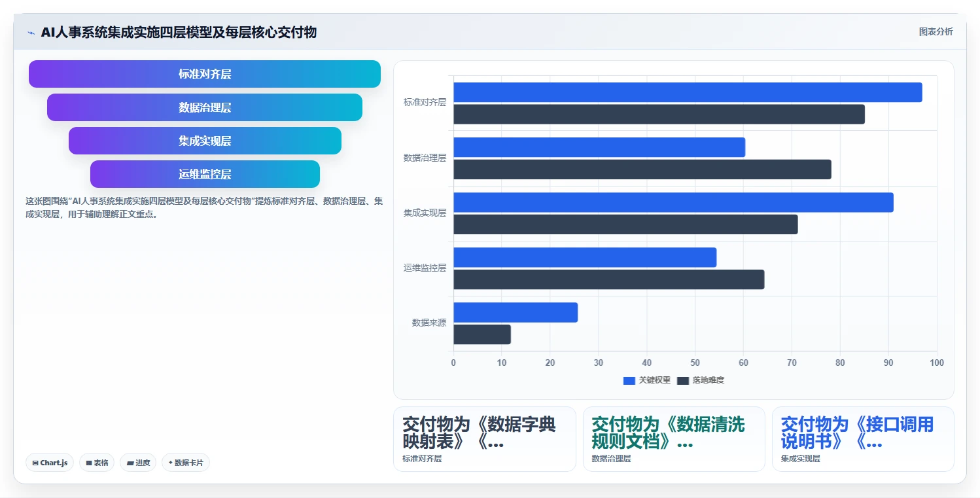Viewport: 980px width, 498px height.
Task: Click the x-axis tick label 50
Action: (x=695, y=363)
